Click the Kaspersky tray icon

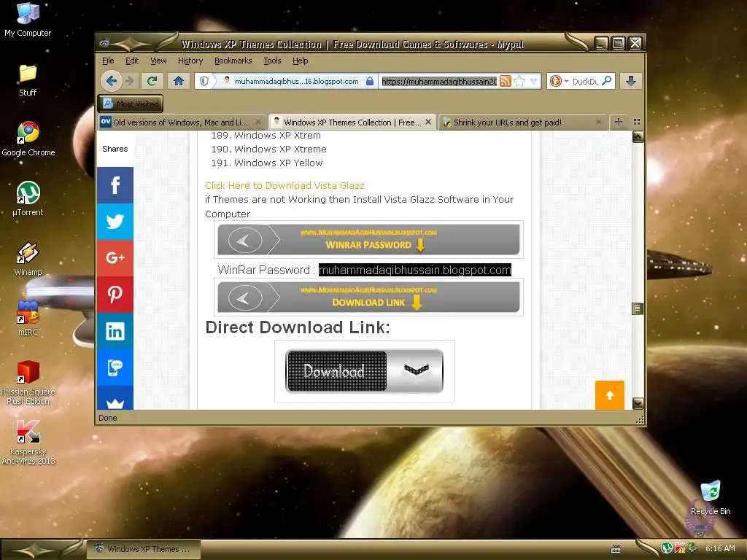click(x=680, y=548)
